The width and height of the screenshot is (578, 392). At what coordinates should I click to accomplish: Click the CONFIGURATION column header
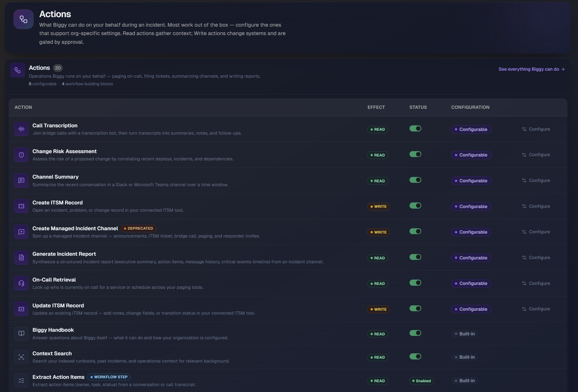pyautogui.click(x=470, y=107)
